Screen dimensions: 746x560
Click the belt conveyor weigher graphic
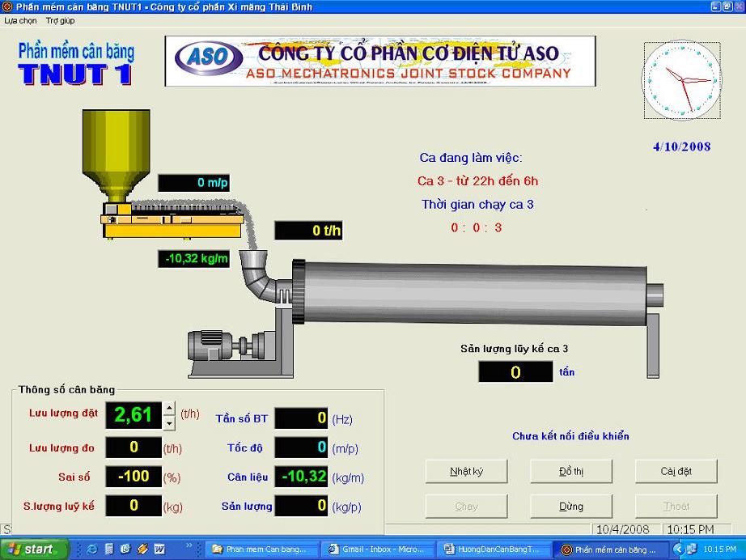tap(172, 219)
